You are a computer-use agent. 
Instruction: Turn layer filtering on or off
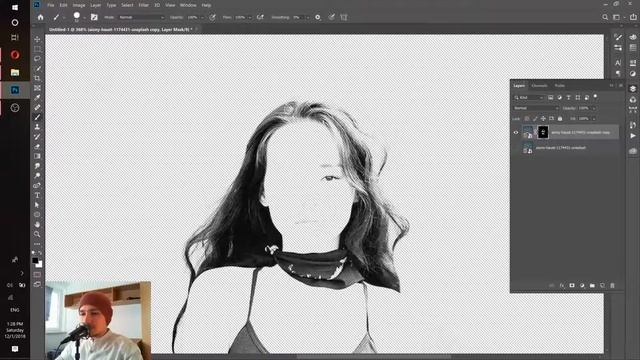595,97
